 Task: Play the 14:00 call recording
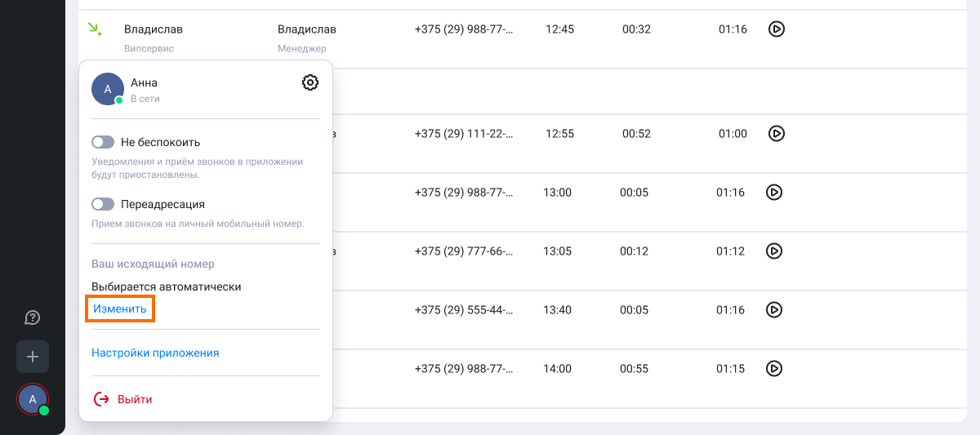click(x=774, y=369)
